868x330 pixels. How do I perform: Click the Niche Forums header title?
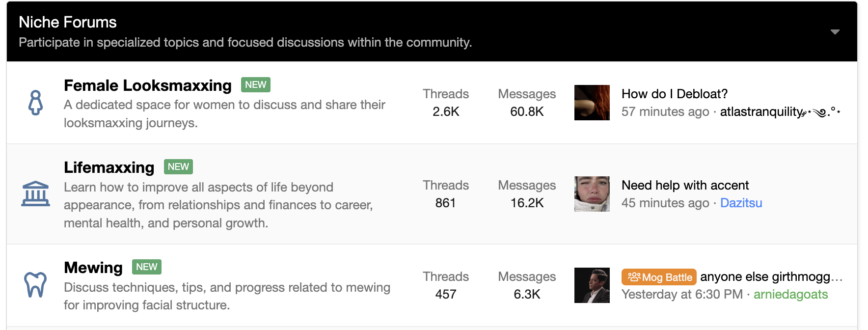coord(68,22)
